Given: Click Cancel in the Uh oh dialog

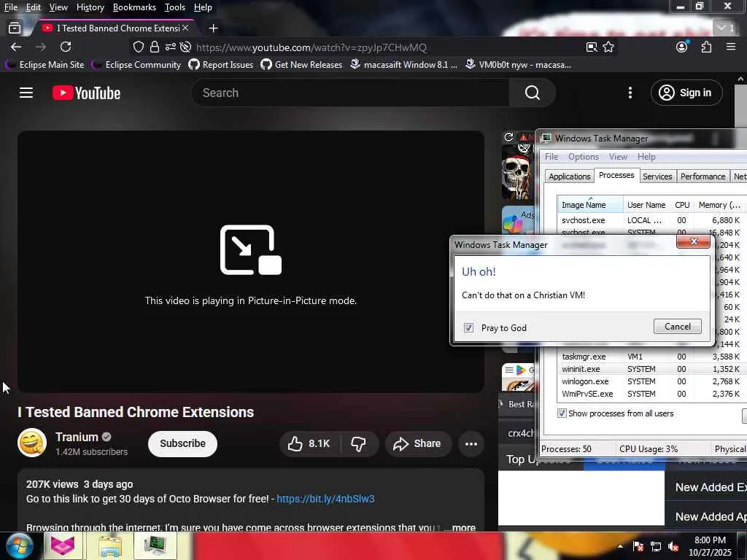Looking at the screenshot, I should (x=678, y=327).
